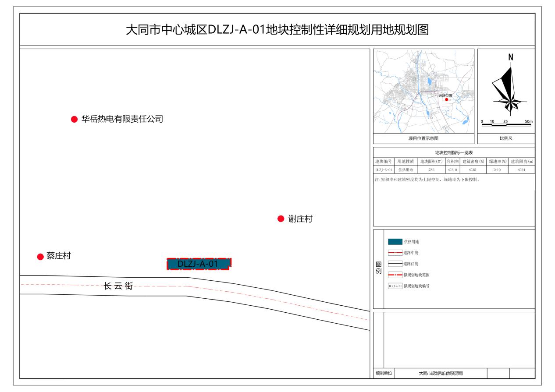Click the 地块控制指标一览表 table heading
This screenshot has height=392, width=555.
454,153
